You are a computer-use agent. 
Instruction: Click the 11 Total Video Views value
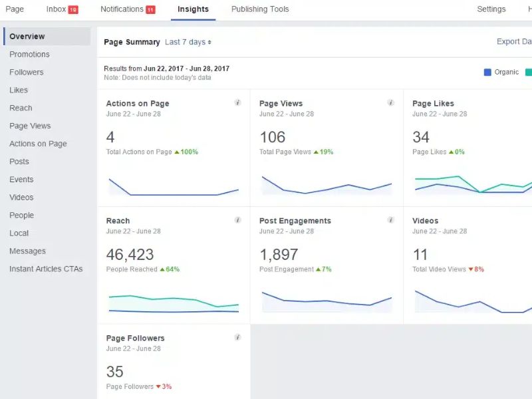420,255
